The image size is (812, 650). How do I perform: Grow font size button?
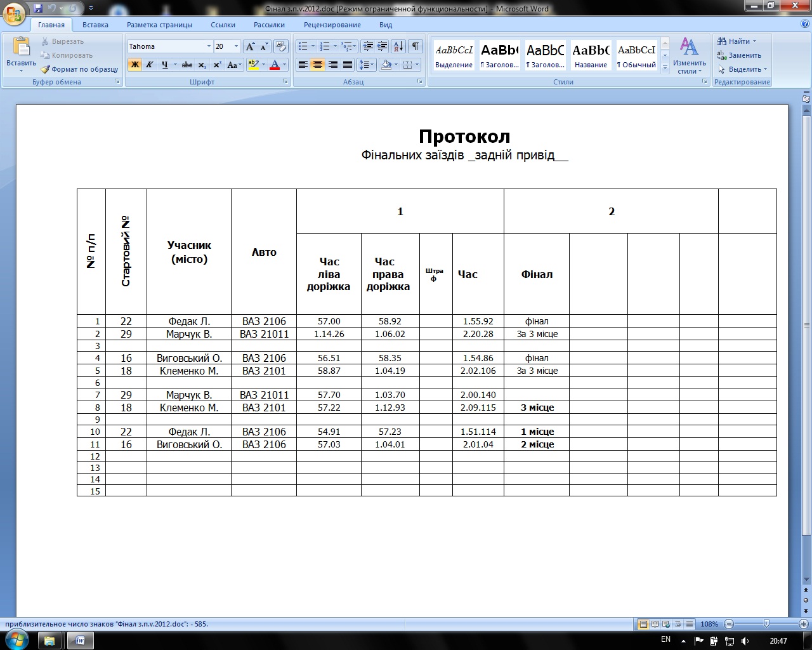250,46
